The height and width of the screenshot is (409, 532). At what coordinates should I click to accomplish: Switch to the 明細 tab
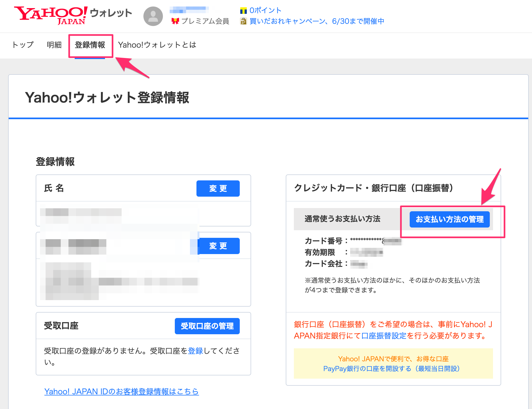tap(54, 45)
